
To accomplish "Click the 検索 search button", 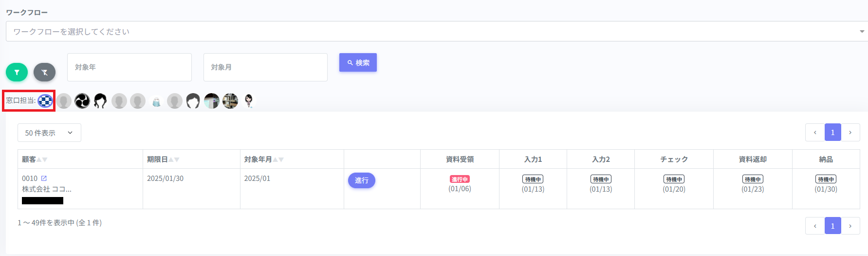I will 358,62.
